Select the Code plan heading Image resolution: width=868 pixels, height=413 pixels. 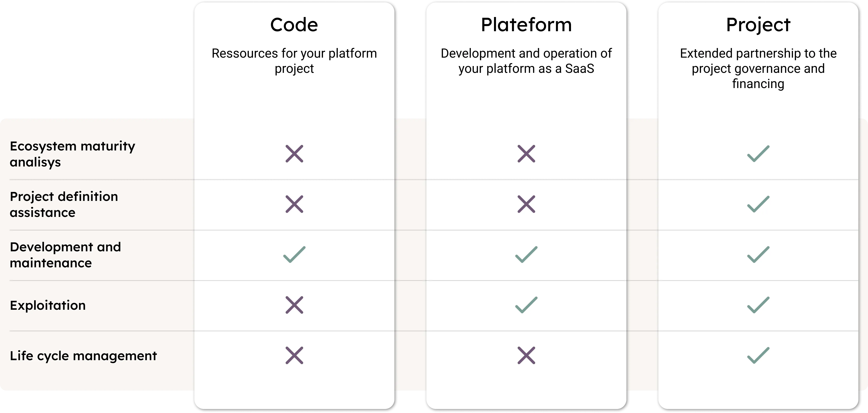tap(294, 25)
